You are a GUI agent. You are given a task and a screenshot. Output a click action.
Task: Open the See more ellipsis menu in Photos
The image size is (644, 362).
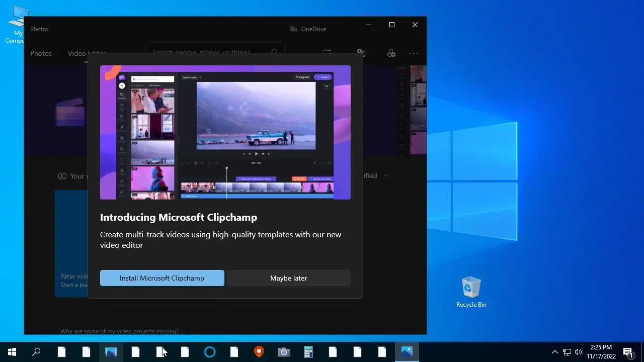pyautogui.click(x=414, y=53)
